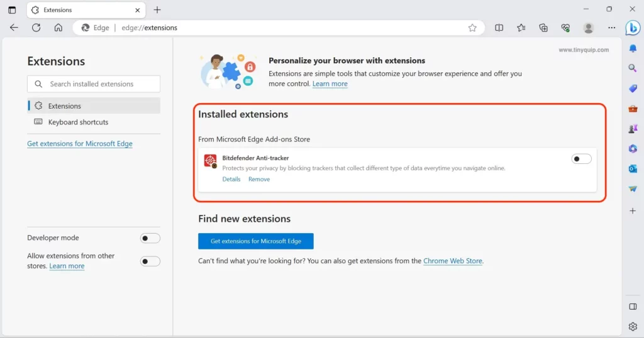Add this page to favorites via the star icon

pos(472,28)
